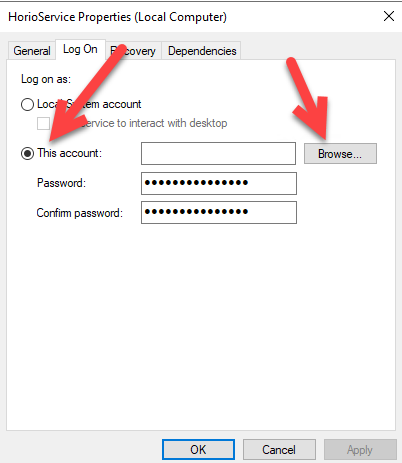402x463 pixels.
Task: Dismiss the dialog with Cancel
Action: coord(279,450)
